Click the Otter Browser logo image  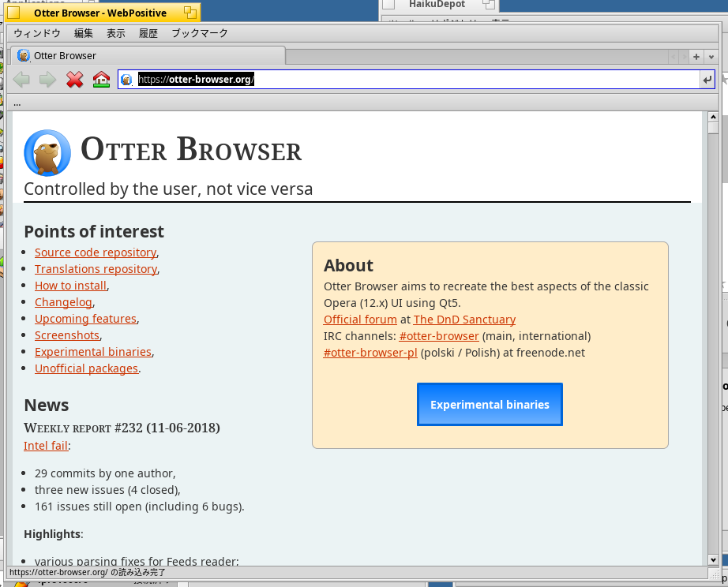click(x=47, y=152)
